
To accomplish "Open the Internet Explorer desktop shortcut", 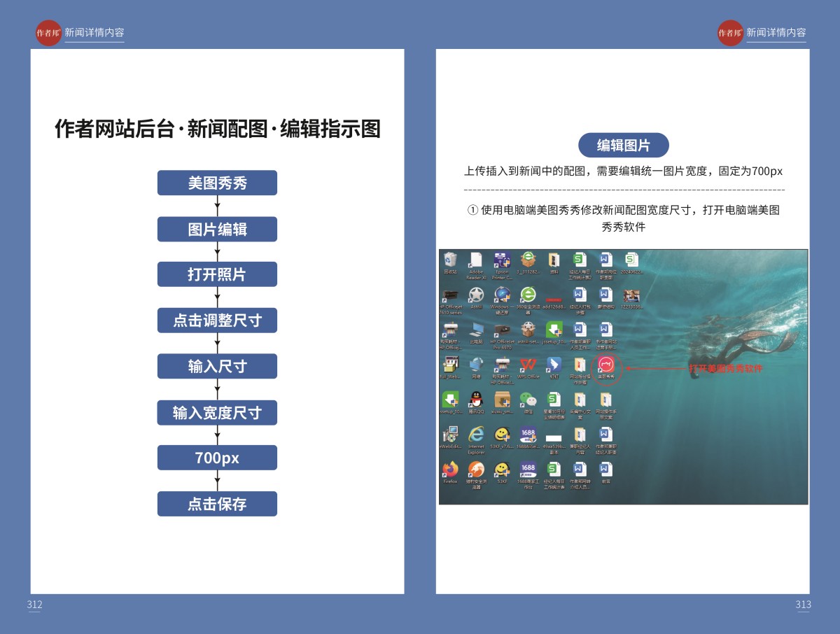I will (x=476, y=435).
